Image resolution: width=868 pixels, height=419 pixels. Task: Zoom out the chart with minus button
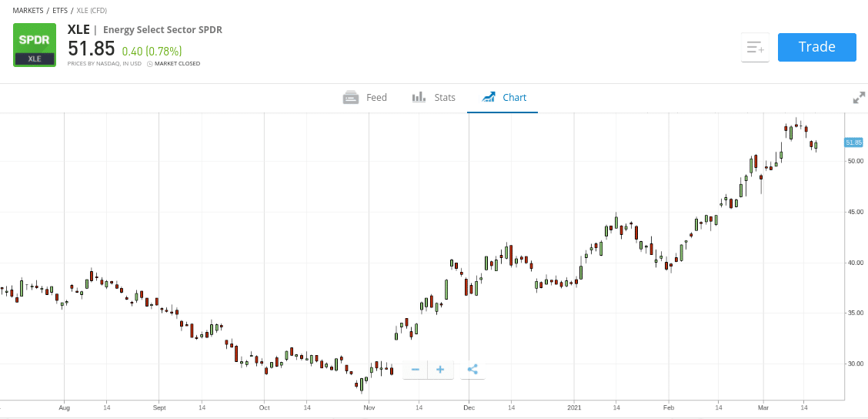416,370
